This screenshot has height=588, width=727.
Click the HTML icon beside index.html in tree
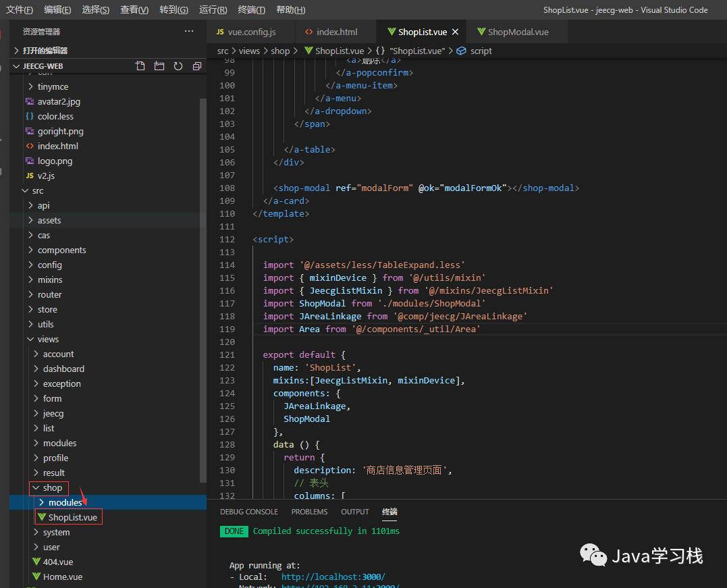30,146
